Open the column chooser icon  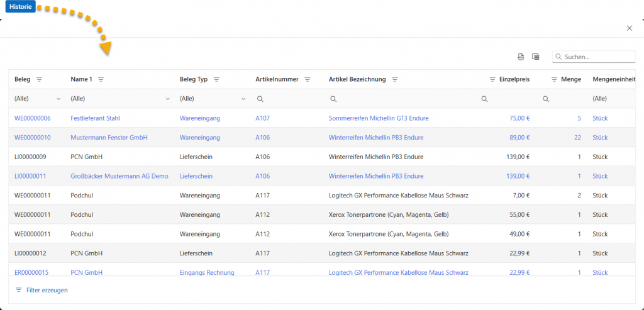[x=536, y=57]
